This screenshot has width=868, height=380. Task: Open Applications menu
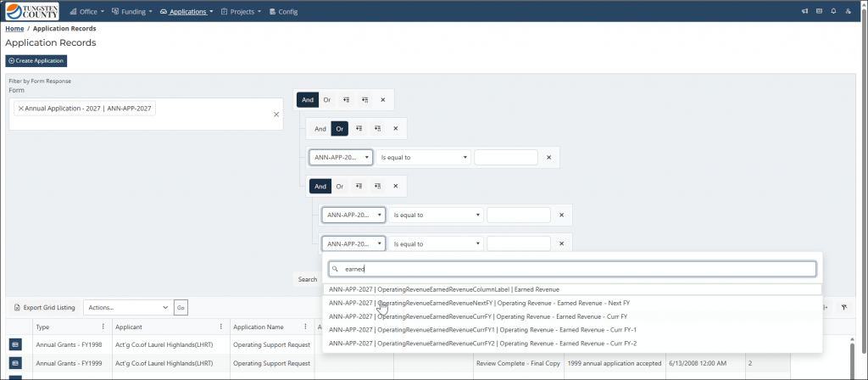[x=186, y=12]
